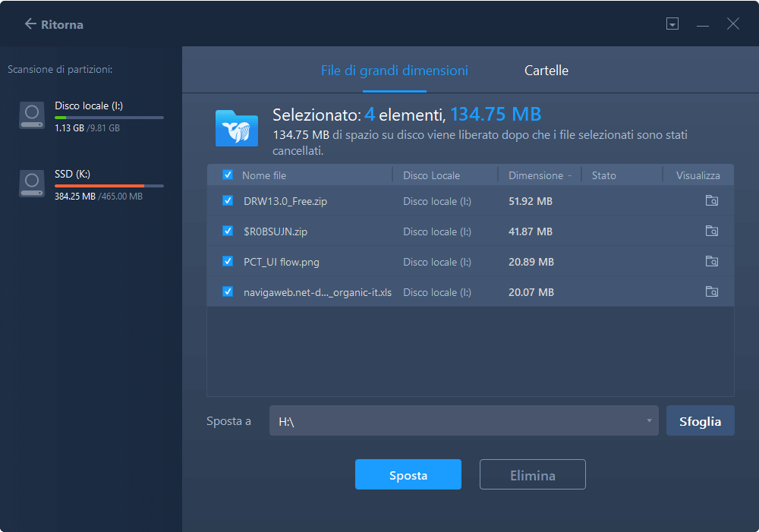Uncheck the PCT_UI flow.png checkbox
The height and width of the screenshot is (532, 759).
228,261
